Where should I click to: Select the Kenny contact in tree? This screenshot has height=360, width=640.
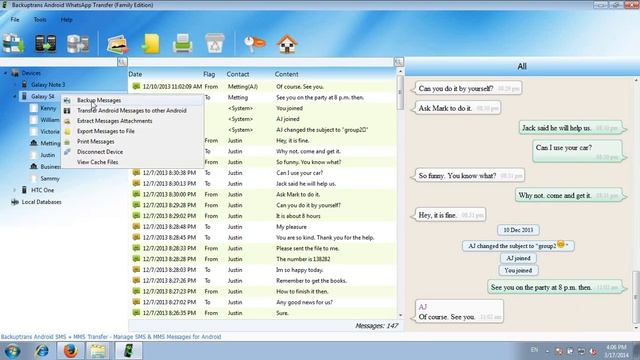tap(48, 108)
